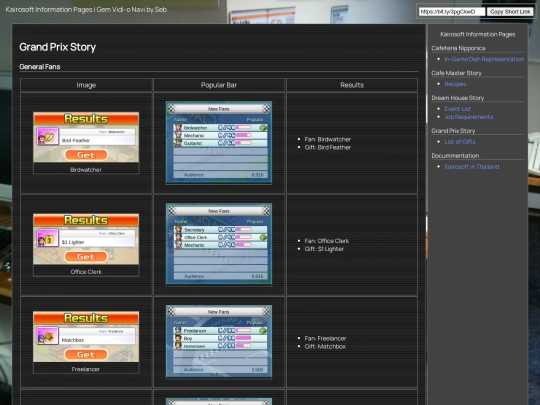Click the 'Fan: Office Clerk' result text
The height and width of the screenshot is (405, 540).
coord(326,241)
